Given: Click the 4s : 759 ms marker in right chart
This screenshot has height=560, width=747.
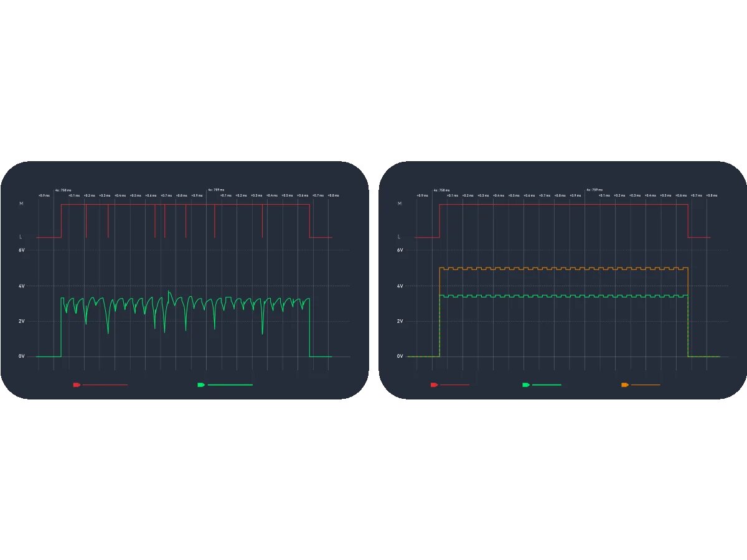Looking at the screenshot, I should click(x=594, y=190).
